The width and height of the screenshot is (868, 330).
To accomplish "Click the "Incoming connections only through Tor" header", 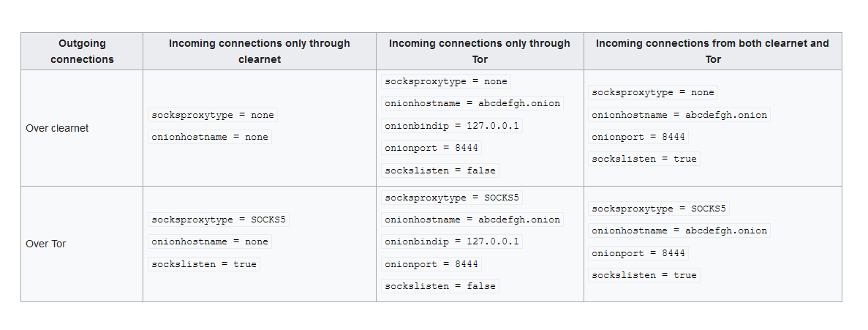I will coord(480,51).
